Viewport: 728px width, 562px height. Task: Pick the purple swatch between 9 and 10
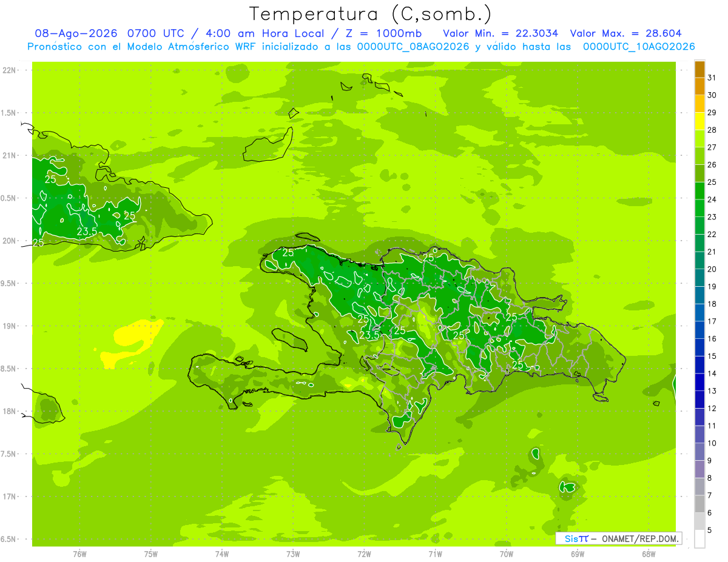(699, 452)
